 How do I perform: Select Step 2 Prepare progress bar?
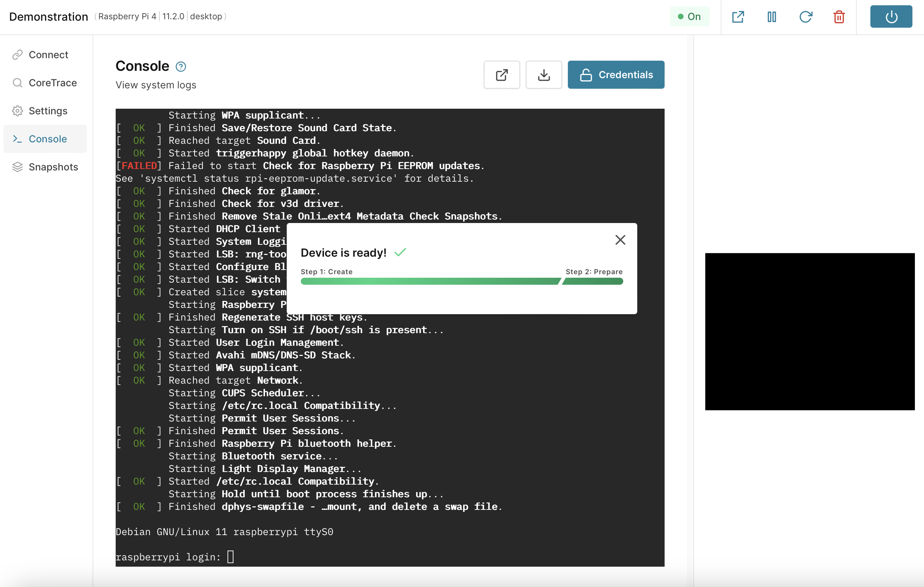pyautogui.click(x=593, y=281)
